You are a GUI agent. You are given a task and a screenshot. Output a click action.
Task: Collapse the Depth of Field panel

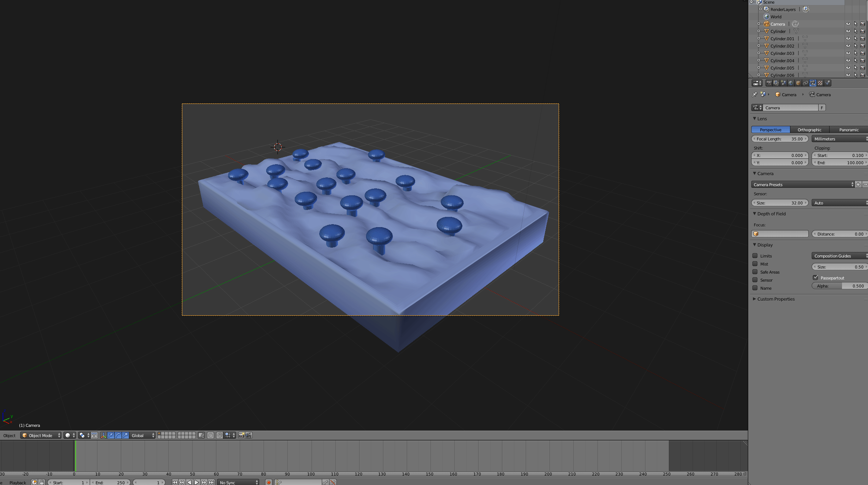click(771, 214)
